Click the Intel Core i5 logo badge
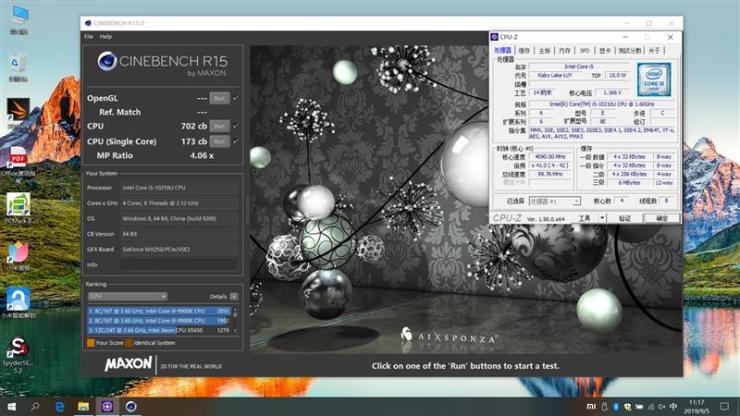Screen dimensions: 740x416 click(654, 80)
